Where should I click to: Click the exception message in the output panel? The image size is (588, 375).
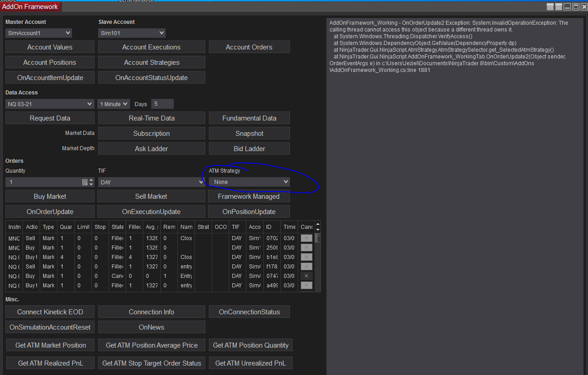click(x=449, y=46)
